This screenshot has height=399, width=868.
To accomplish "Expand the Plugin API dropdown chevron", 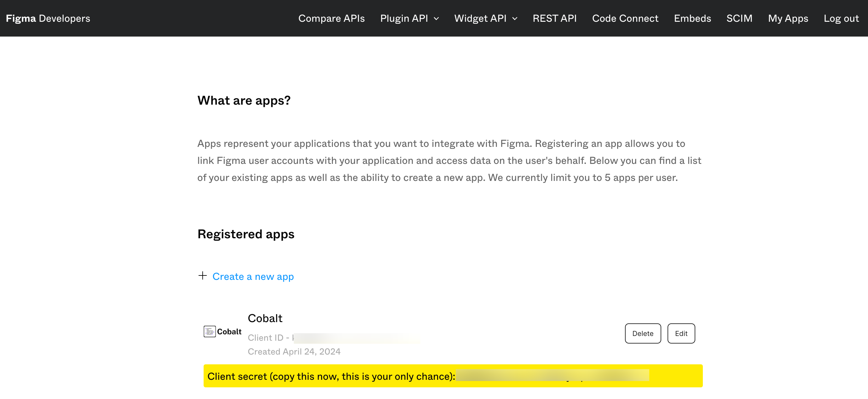I will (x=436, y=19).
